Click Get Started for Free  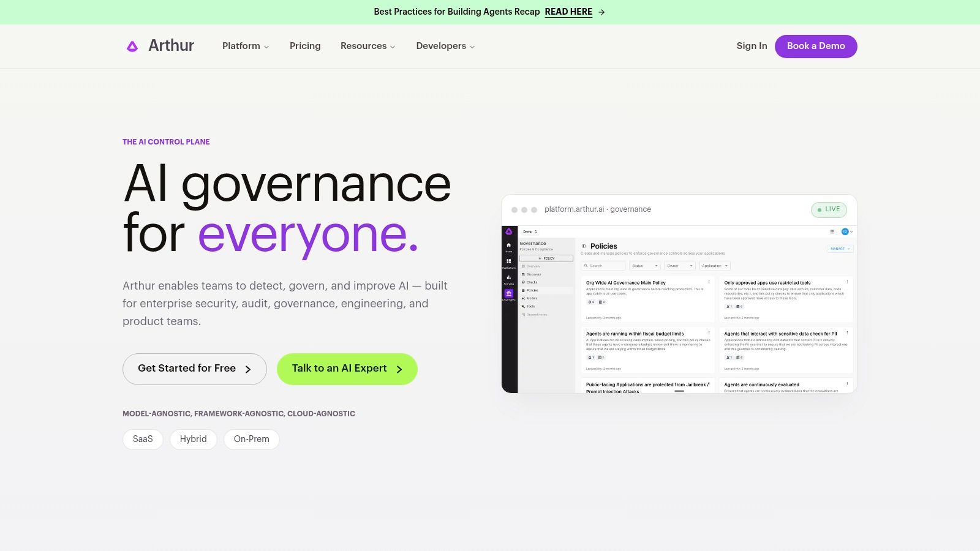pos(195,369)
